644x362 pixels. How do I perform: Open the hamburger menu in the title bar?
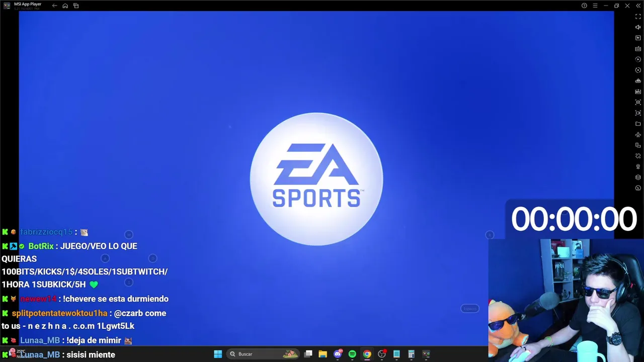pos(595,6)
